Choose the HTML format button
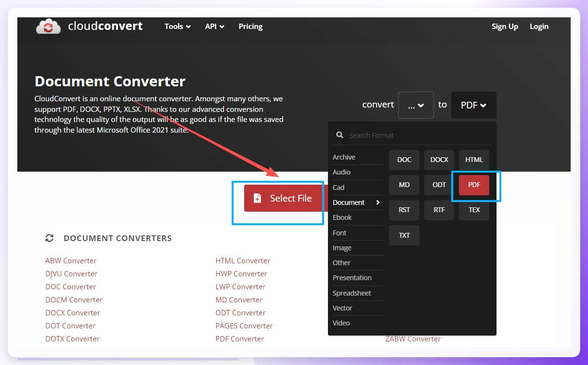The image size is (588, 365). tap(474, 160)
